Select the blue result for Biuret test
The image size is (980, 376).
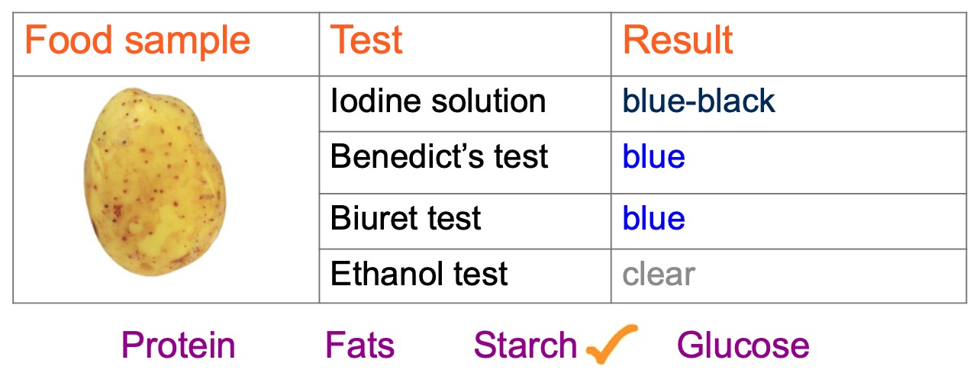653,219
